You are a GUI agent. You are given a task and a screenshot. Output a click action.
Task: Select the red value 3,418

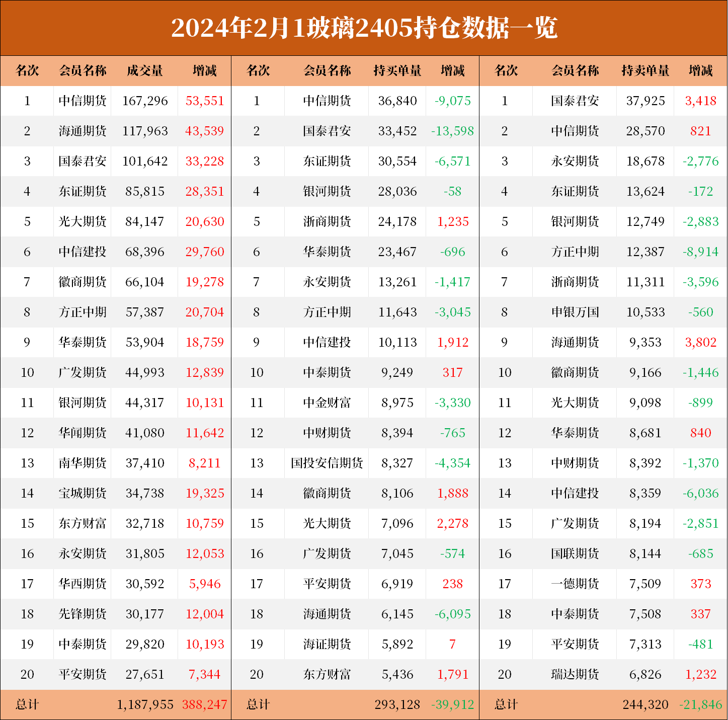pos(701,101)
